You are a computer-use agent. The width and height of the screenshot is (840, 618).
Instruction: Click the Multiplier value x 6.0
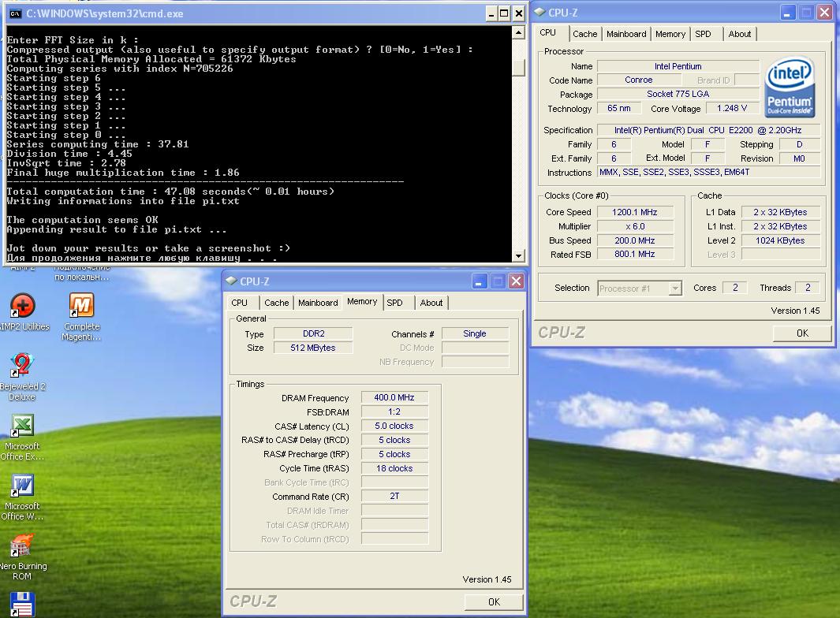634,226
